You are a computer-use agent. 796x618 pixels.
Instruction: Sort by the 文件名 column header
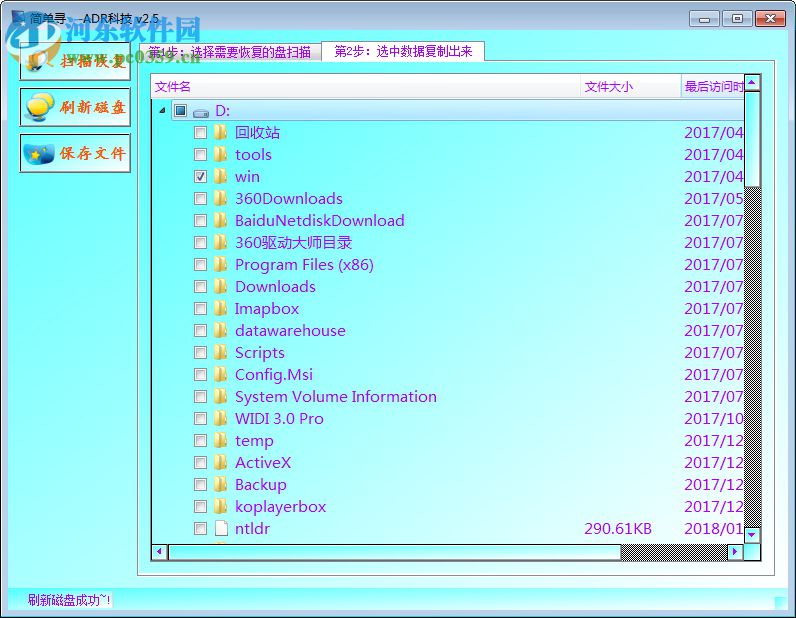coord(366,86)
